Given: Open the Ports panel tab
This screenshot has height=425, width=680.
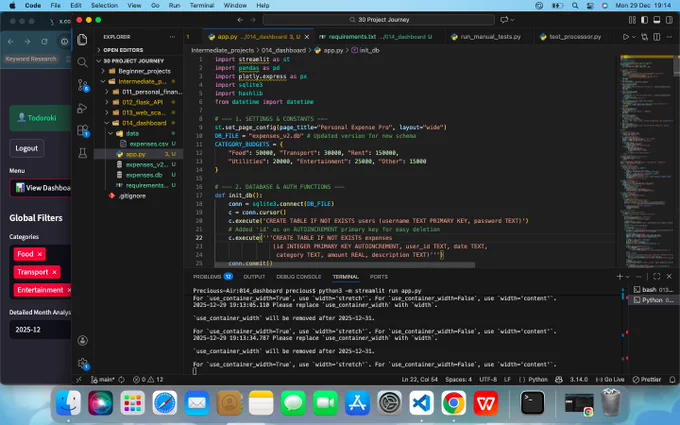Looking at the screenshot, I should 379,277.
